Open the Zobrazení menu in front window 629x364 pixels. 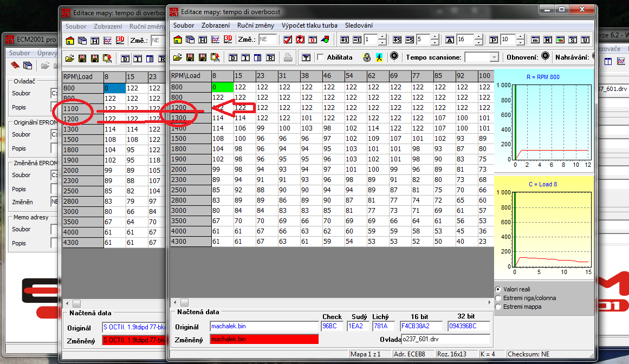coord(216,25)
